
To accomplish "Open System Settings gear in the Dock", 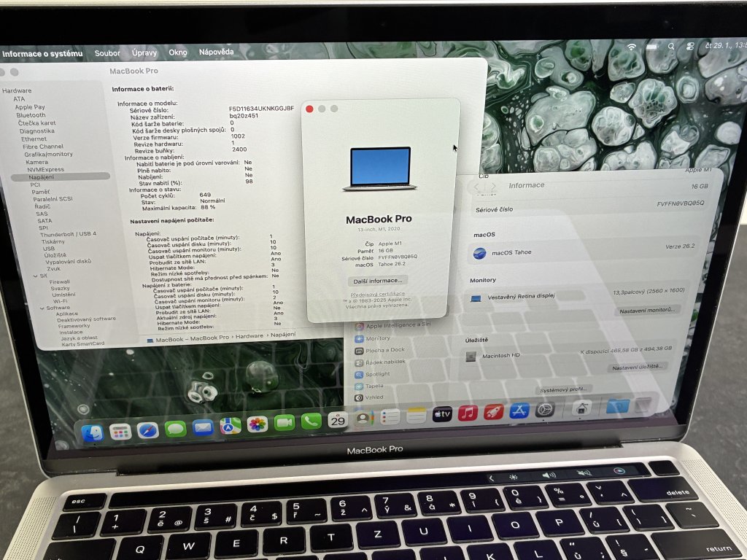I will coord(545,409).
